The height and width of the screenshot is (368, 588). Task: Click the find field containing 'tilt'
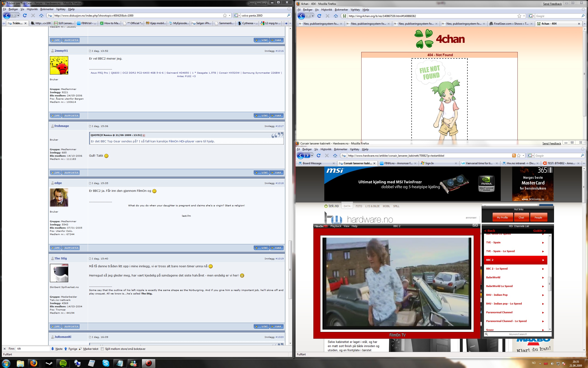(x=33, y=349)
